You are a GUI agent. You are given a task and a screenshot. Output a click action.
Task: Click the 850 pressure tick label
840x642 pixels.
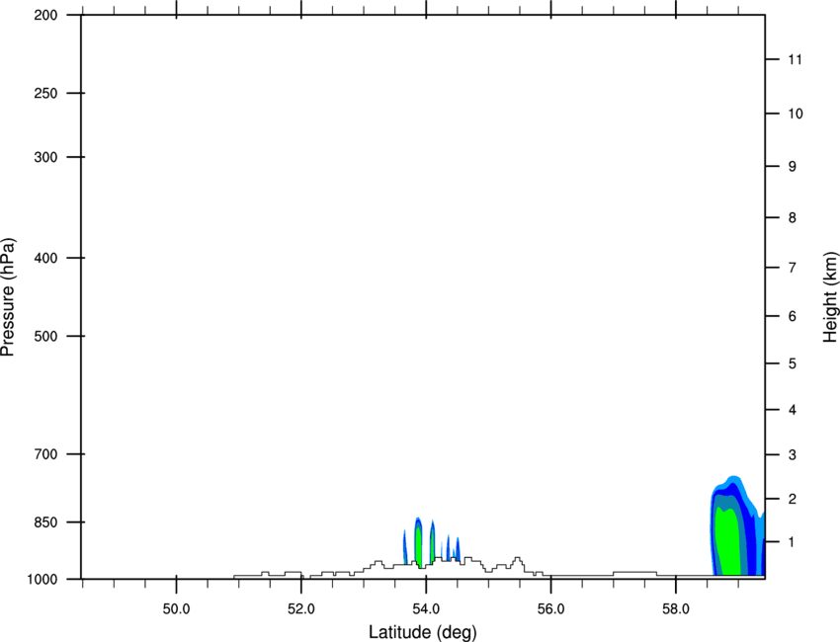pos(45,522)
